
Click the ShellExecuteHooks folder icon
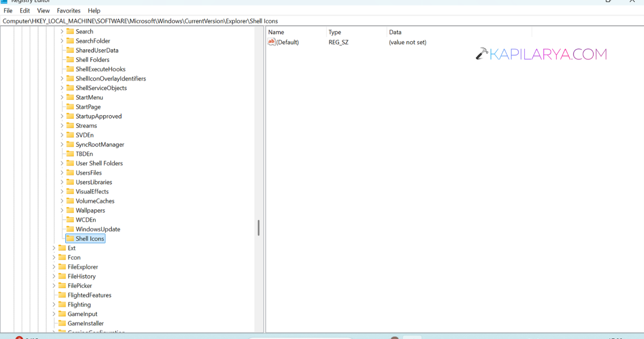[70, 69]
